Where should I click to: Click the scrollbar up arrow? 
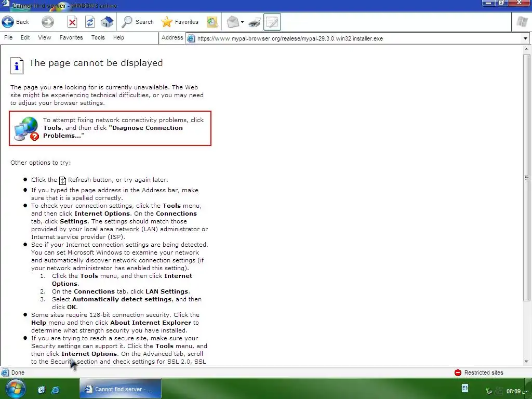tap(527, 49)
